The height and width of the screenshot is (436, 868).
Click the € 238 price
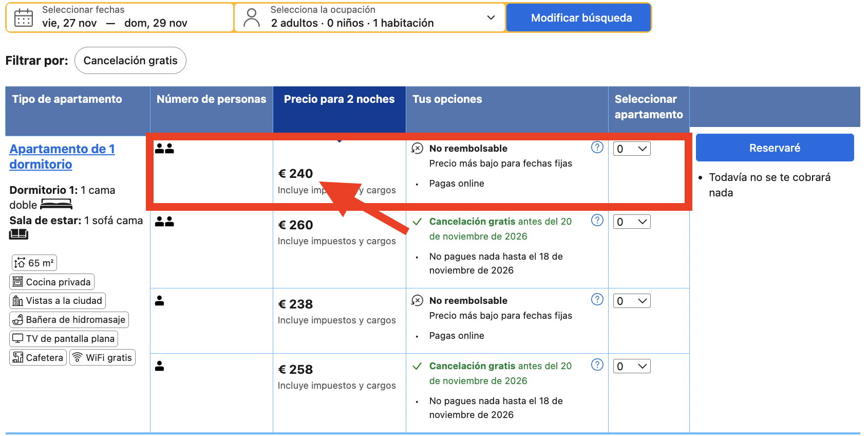(x=295, y=304)
